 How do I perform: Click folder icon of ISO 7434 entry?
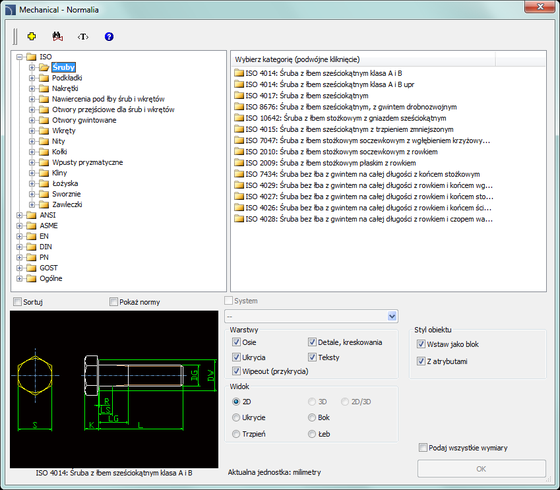coord(239,174)
